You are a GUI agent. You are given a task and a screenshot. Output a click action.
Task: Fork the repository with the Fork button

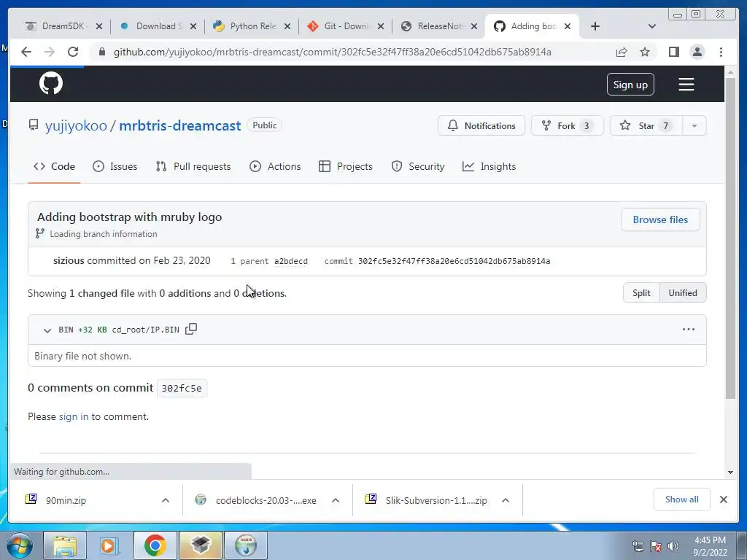568,125
